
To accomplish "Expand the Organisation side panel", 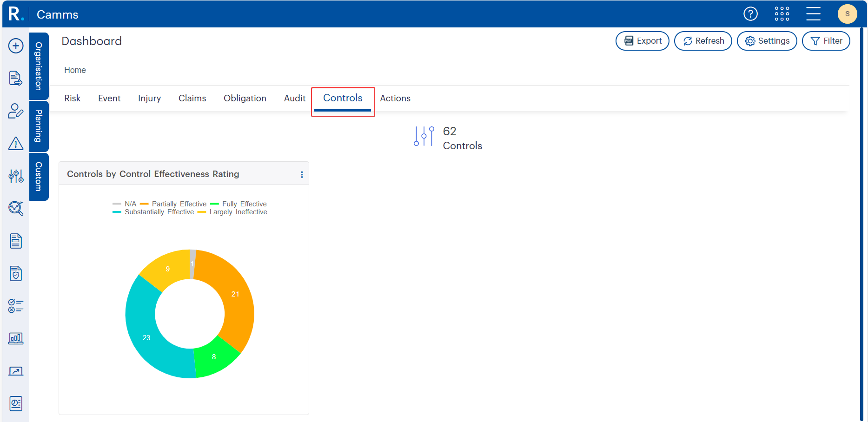I will click(x=39, y=66).
